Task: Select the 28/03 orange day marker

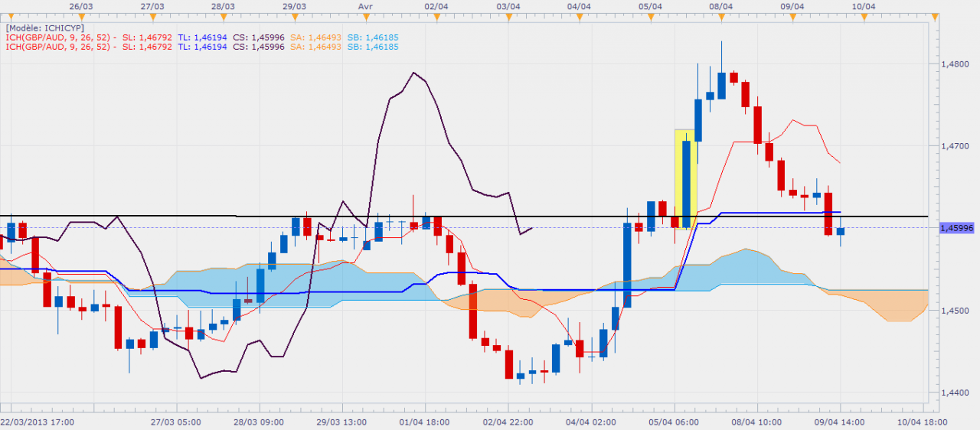Action: (223, 16)
